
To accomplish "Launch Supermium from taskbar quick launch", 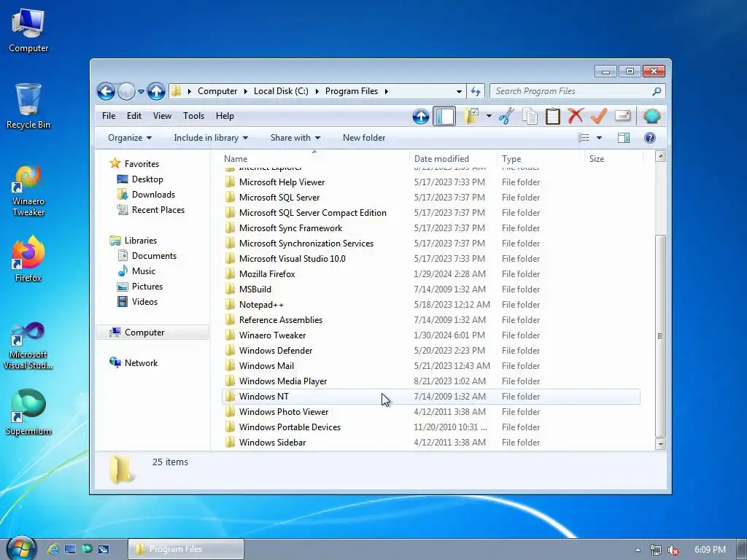I will tap(87, 549).
